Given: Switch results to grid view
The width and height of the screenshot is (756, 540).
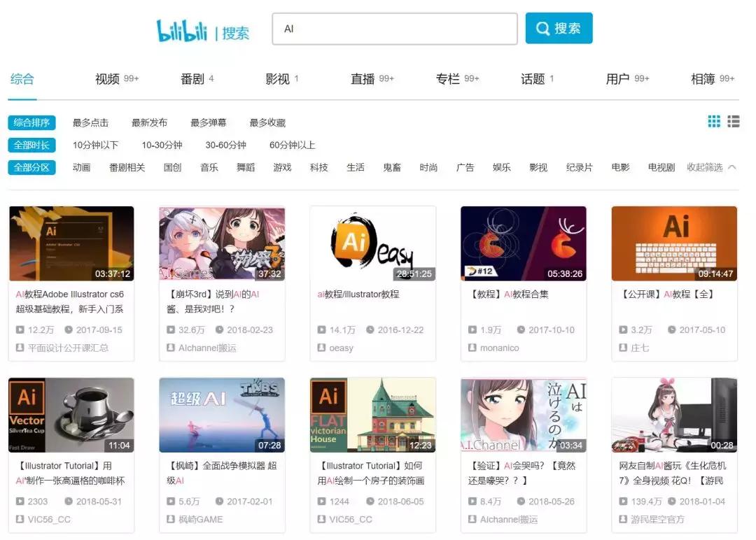Looking at the screenshot, I should click(x=713, y=122).
